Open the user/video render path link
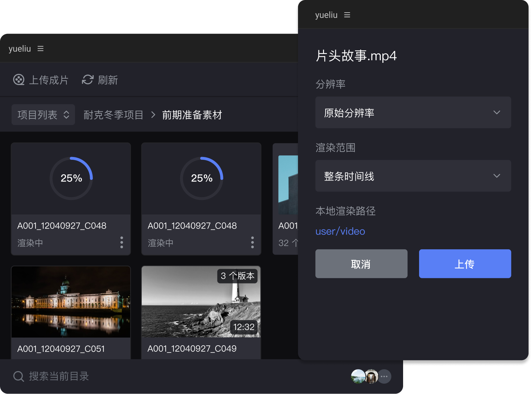 click(340, 231)
